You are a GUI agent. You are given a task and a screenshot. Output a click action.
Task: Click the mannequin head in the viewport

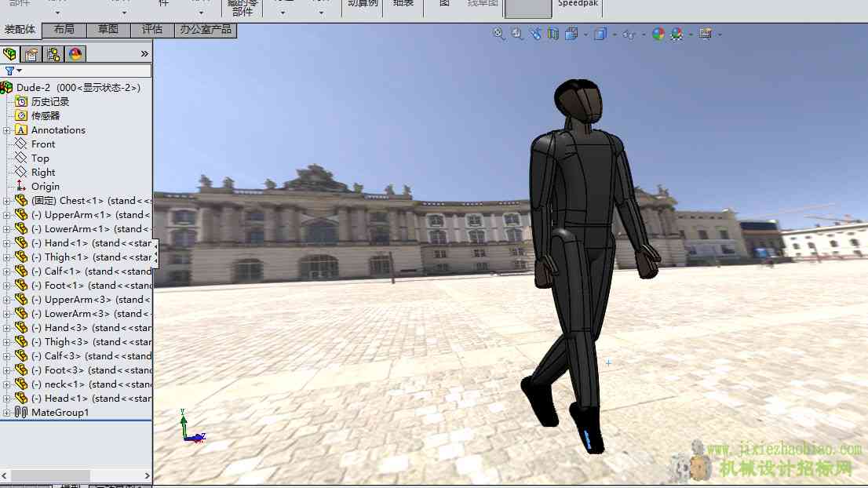tap(578, 102)
